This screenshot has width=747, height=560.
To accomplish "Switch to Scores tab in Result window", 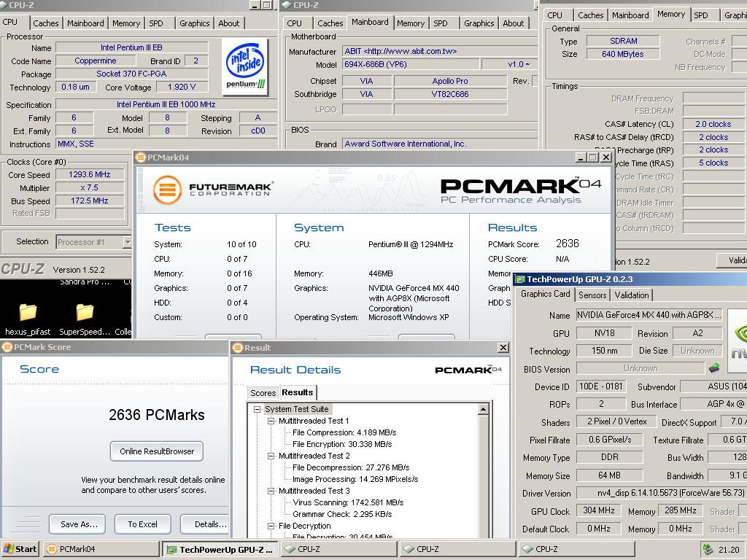I will [x=263, y=393].
